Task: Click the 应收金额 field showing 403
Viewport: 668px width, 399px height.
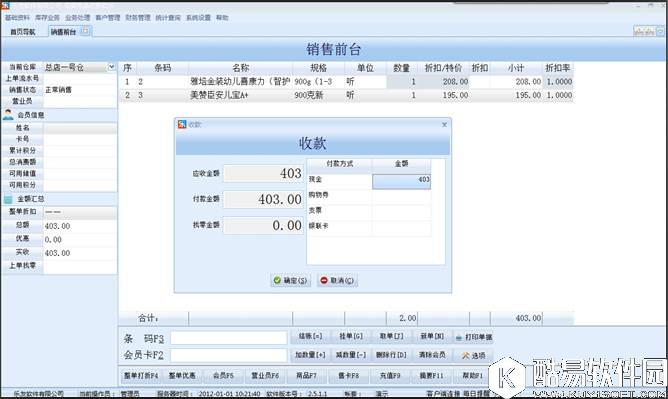Action: point(263,173)
